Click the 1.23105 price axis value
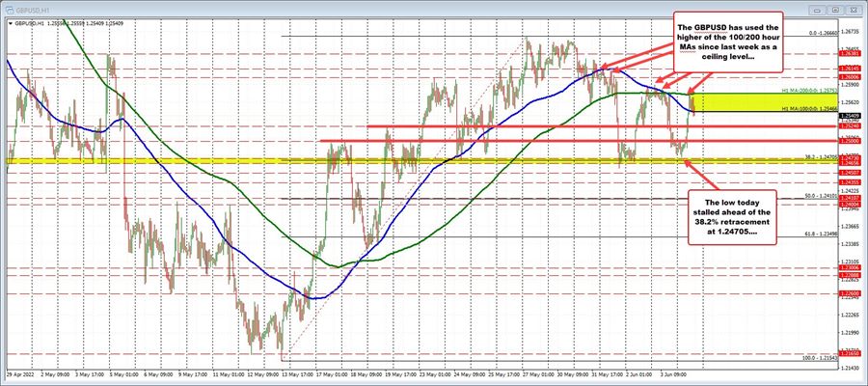Image resolution: width=868 pixels, height=386 pixels. coord(851,262)
